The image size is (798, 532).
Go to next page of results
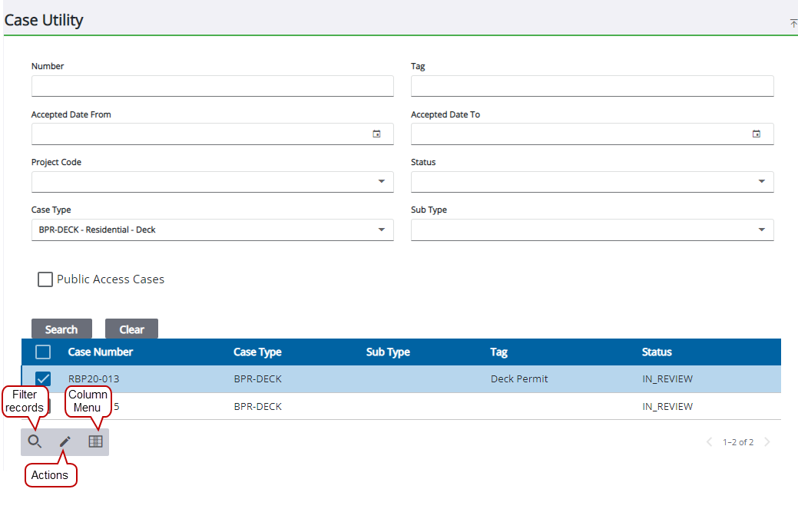[767, 442]
